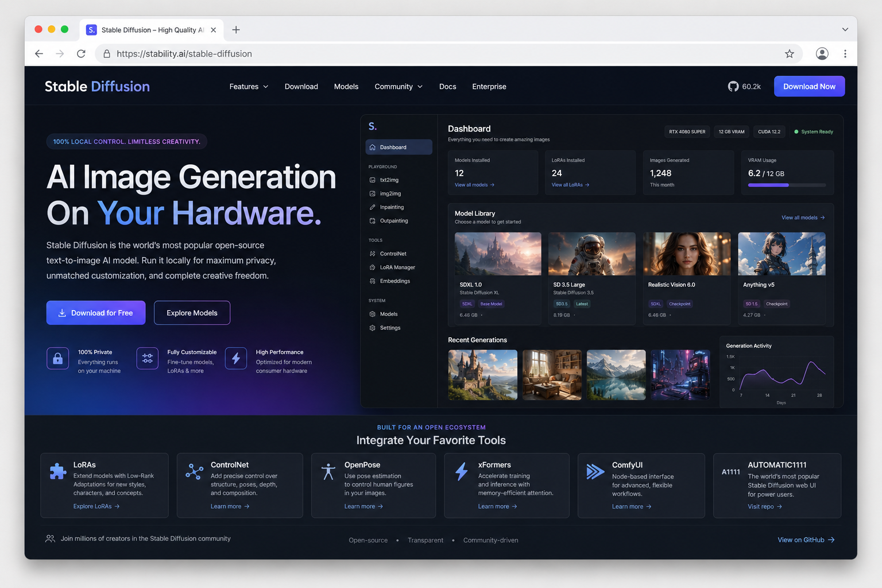
Task: Open the Download nav item
Action: point(301,87)
